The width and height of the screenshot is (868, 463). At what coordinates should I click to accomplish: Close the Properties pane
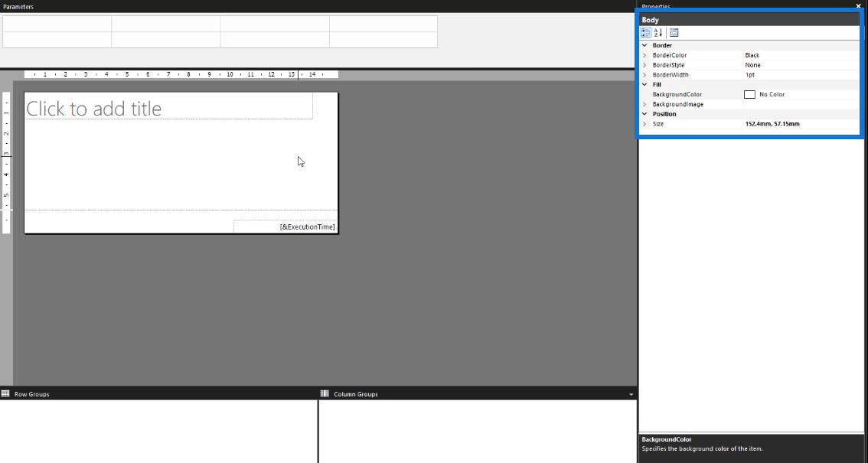(859, 6)
